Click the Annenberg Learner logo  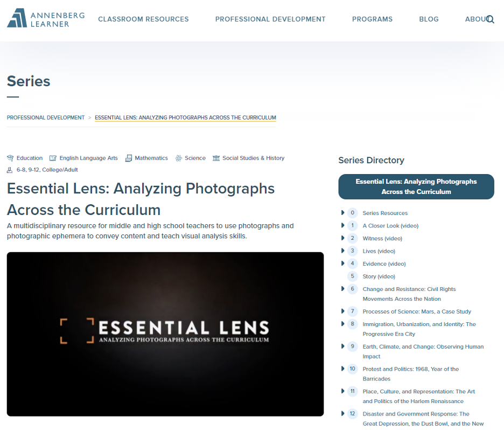pyautogui.click(x=46, y=18)
